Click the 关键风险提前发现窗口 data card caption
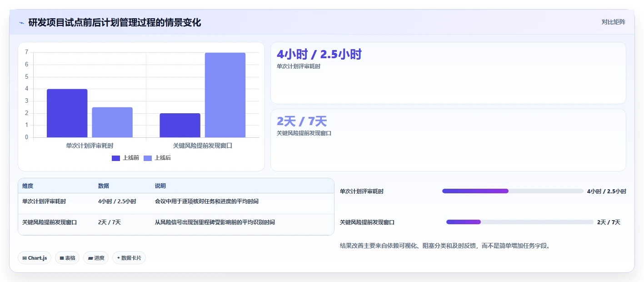Viewport: 644px width, 282px height. tap(304, 133)
